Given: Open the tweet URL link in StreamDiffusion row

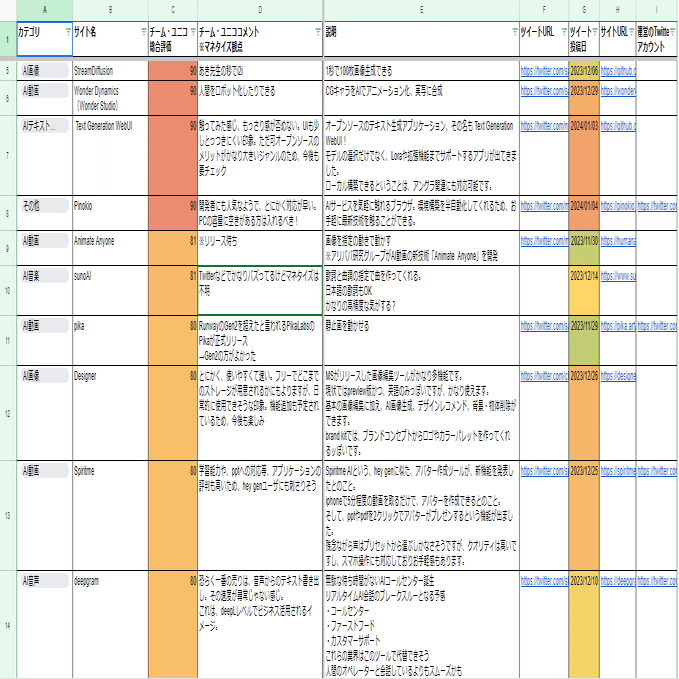Looking at the screenshot, I should pyautogui.click(x=544, y=71).
